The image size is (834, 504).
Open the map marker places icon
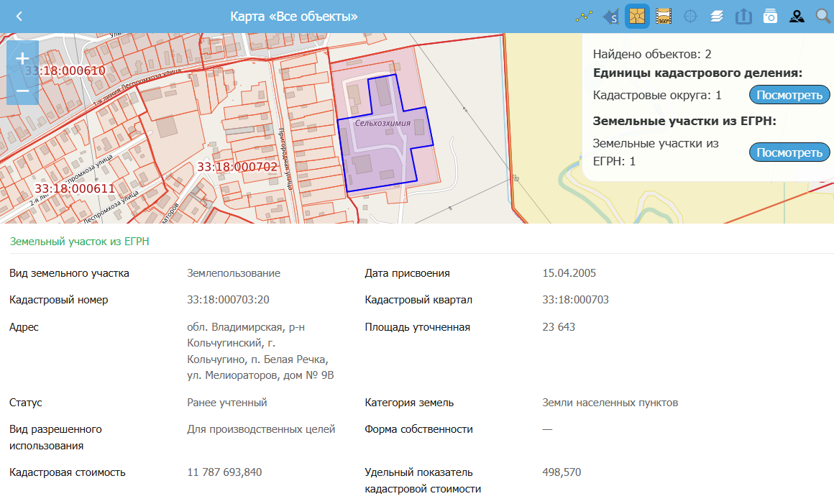(797, 16)
